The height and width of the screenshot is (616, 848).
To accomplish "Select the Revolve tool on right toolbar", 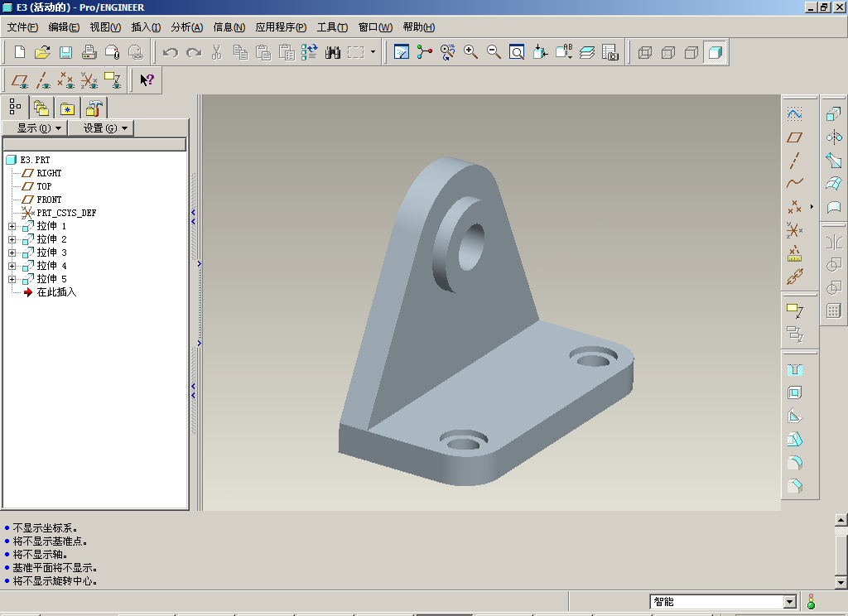I will pyautogui.click(x=834, y=137).
